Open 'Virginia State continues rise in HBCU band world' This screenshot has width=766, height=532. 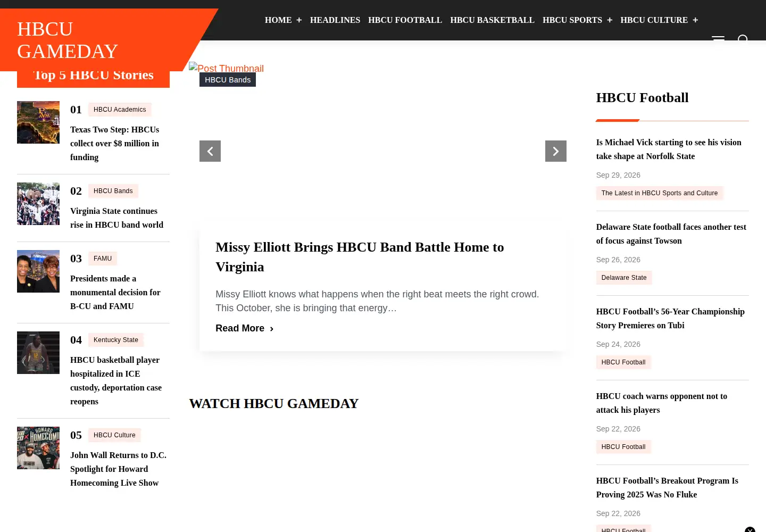pos(117,218)
